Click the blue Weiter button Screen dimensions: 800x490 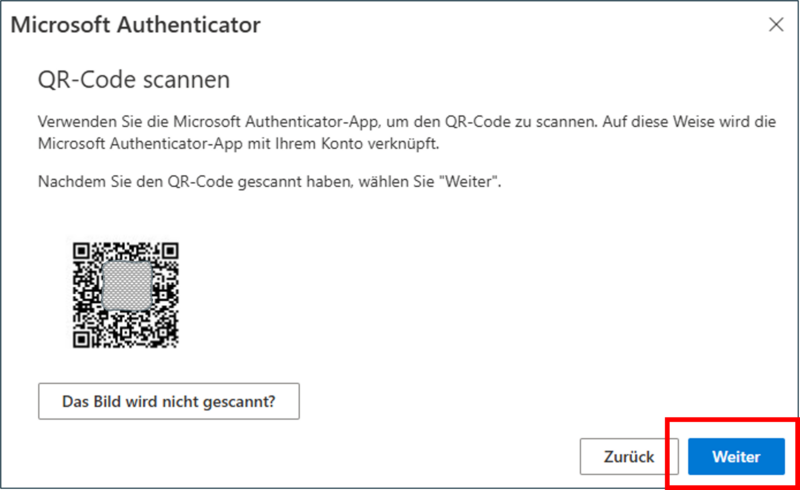[x=736, y=456]
